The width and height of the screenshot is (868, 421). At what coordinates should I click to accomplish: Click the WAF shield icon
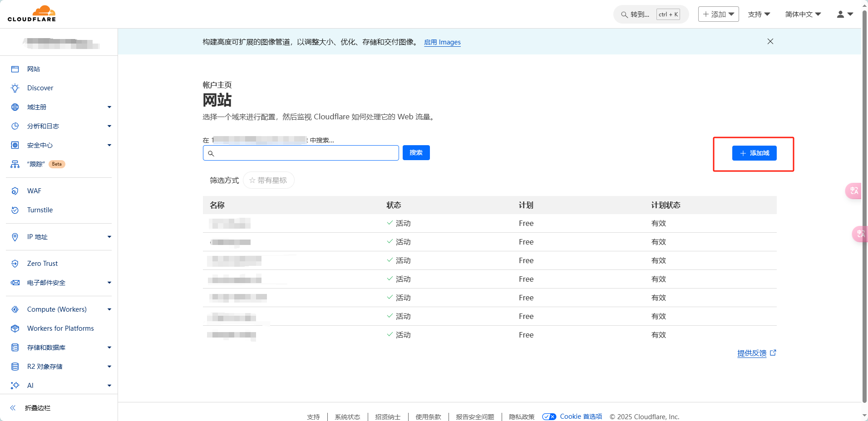(x=15, y=191)
